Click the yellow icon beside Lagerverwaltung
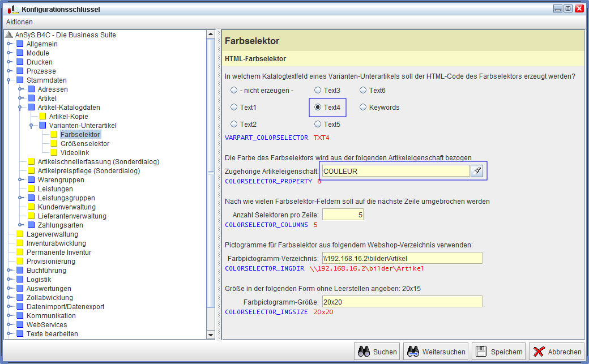This screenshot has width=589, height=364. (20, 234)
